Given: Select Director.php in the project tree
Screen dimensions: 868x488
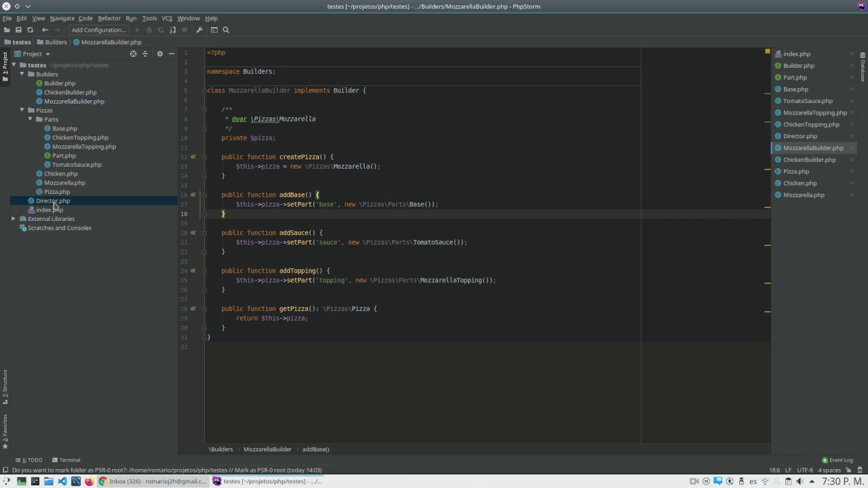Looking at the screenshot, I should 53,201.
